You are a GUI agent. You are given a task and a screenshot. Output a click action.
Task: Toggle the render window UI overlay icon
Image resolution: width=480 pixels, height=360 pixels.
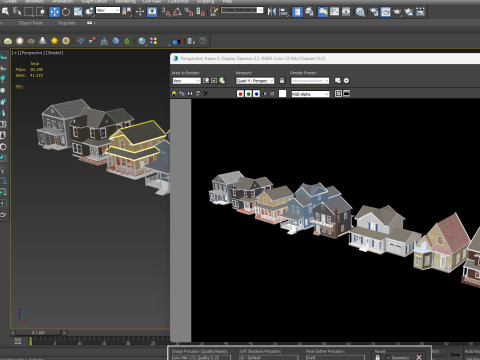click(x=338, y=94)
